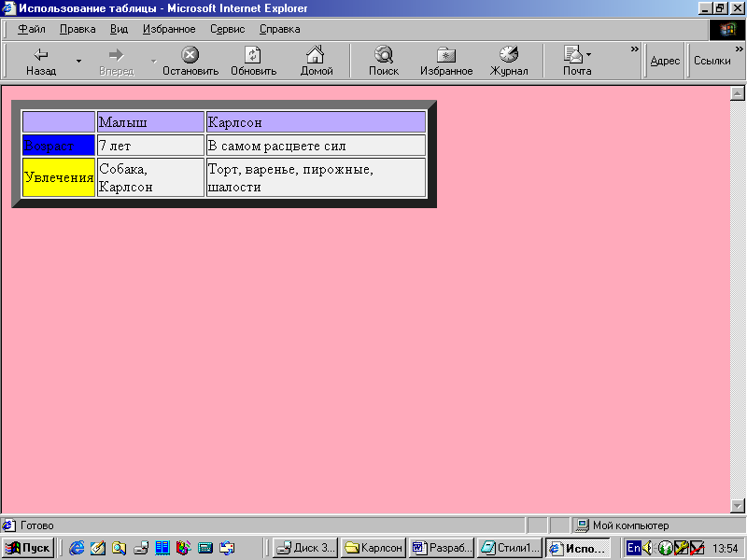Image resolution: width=747 pixels, height=560 pixels.
Task: Switch to the Диск 3... taskbar window
Action: (x=305, y=548)
